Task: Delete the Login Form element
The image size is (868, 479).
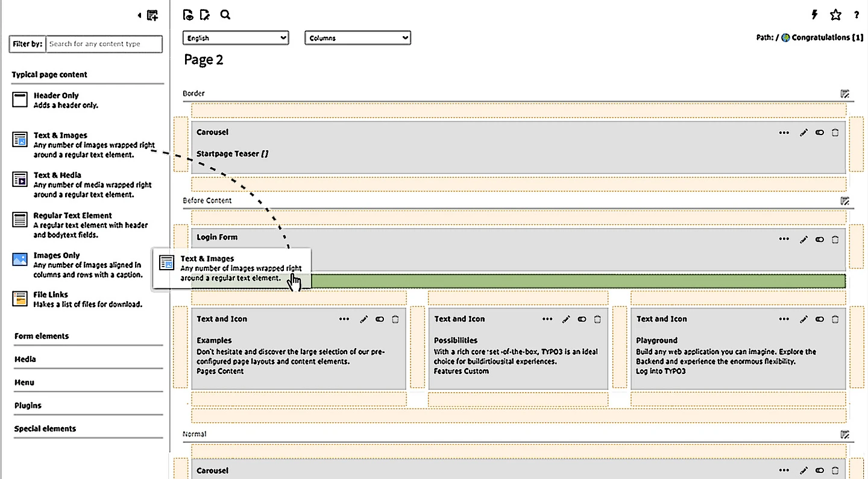Action: pos(835,239)
